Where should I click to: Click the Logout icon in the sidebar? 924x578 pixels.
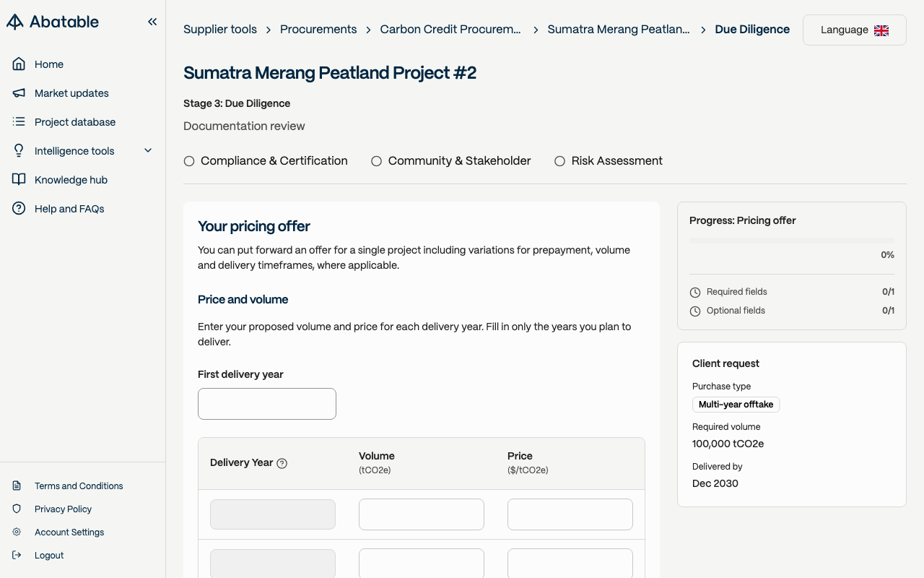click(17, 555)
